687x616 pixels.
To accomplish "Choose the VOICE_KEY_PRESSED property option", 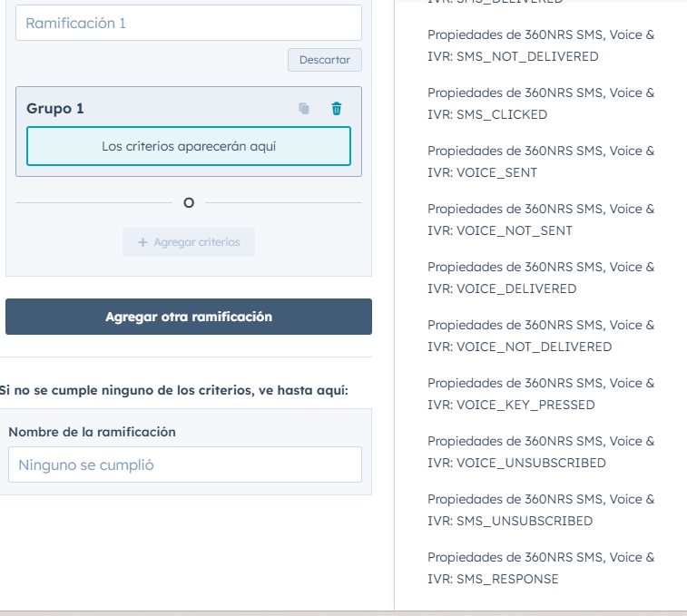I will 541,395.
